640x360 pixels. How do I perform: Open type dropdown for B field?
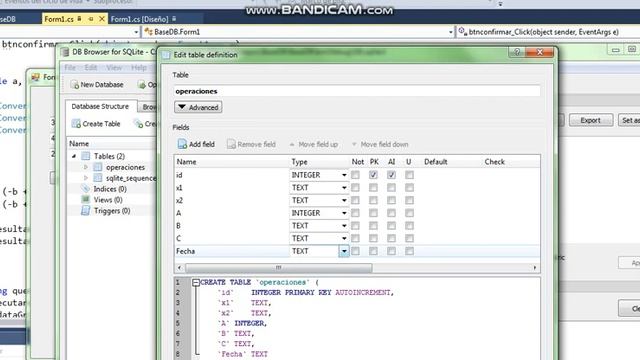pyautogui.click(x=344, y=226)
